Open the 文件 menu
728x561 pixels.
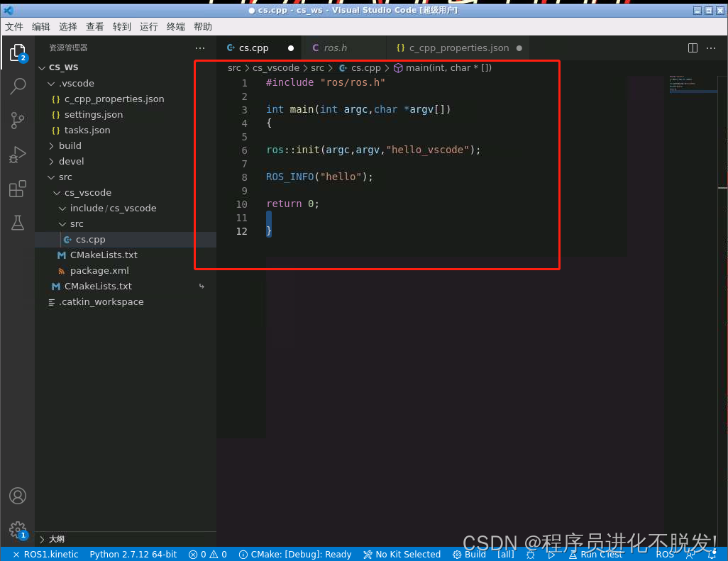tap(14, 27)
